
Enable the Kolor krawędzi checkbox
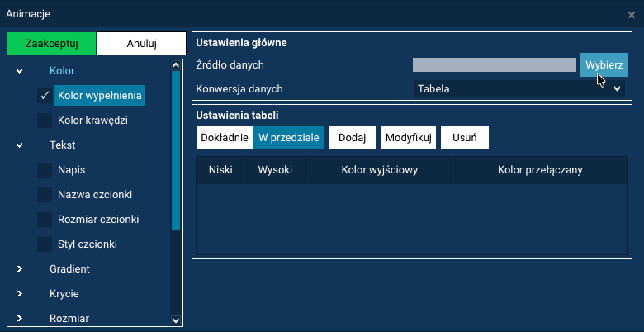click(x=45, y=121)
